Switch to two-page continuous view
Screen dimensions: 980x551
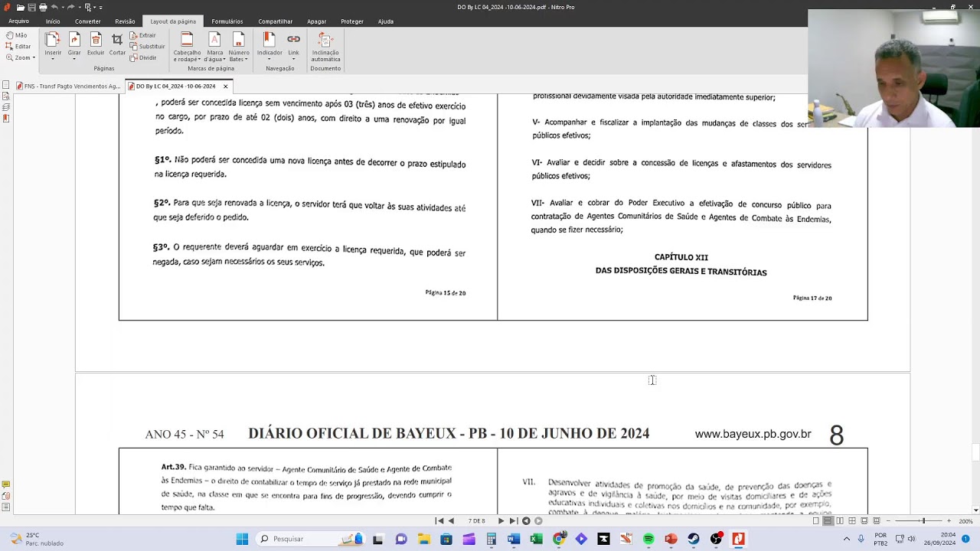click(x=852, y=521)
